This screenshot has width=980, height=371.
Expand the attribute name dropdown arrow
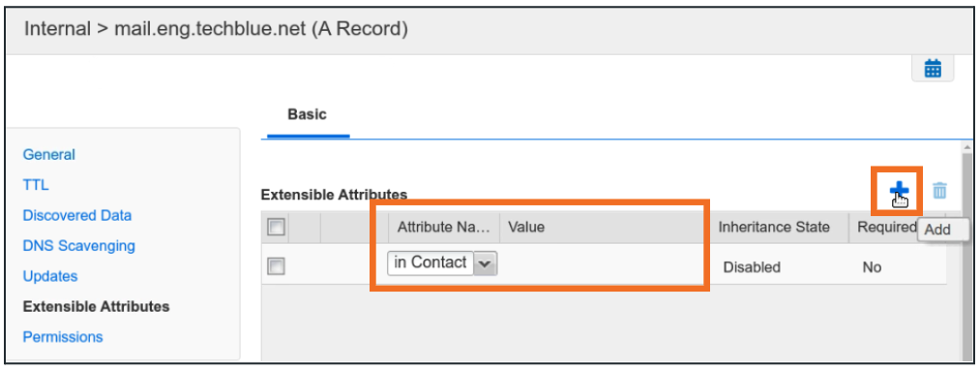click(486, 263)
